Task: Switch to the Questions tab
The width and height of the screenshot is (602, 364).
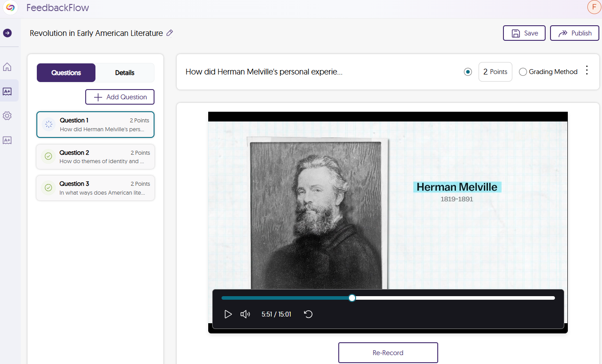Action: point(66,73)
